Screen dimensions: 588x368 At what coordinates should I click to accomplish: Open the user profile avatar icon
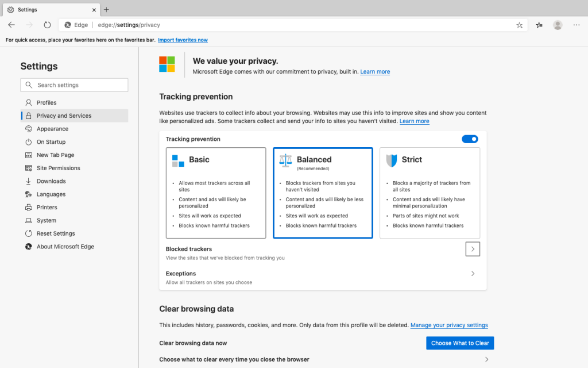tap(558, 25)
